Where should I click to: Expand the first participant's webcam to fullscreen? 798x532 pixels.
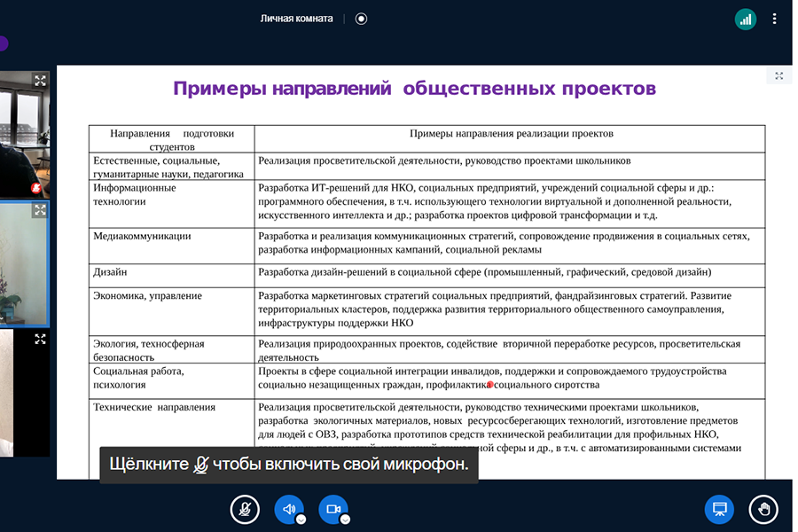[x=40, y=81]
